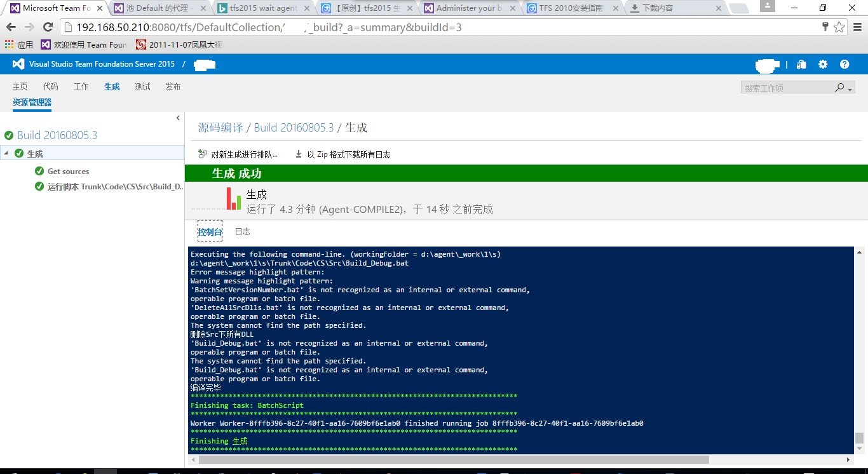
Task: Download all logs as Zip
Action: 342,154
